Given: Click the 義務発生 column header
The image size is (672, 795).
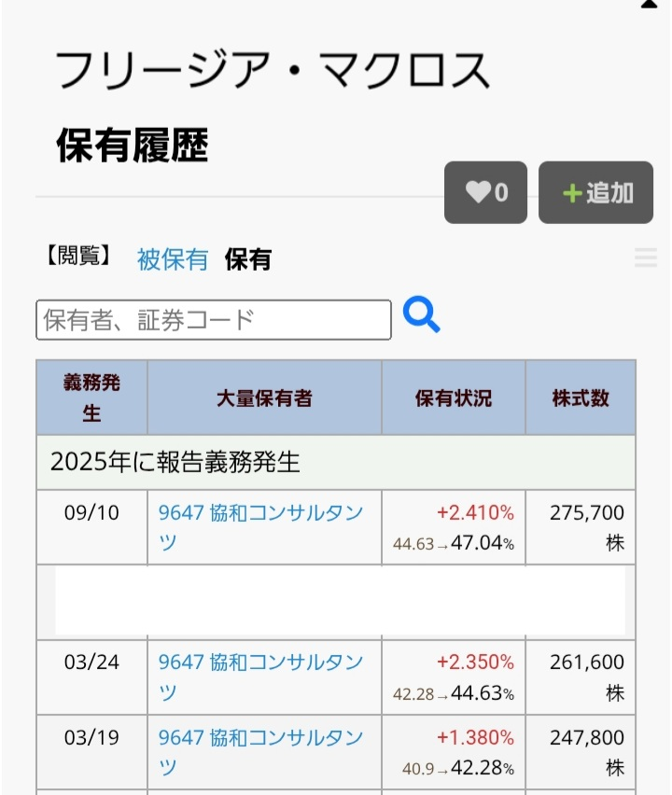Looking at the screenshot, I should pyautogui.click(x=90, y=397).
